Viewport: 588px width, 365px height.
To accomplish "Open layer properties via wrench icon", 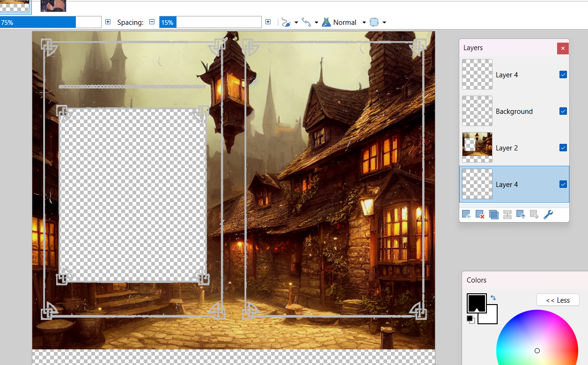I will (x=548, y=215).
